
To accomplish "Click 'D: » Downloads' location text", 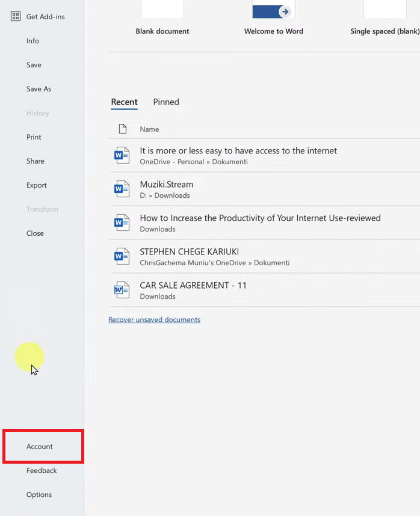I will [x=165, y=195].
